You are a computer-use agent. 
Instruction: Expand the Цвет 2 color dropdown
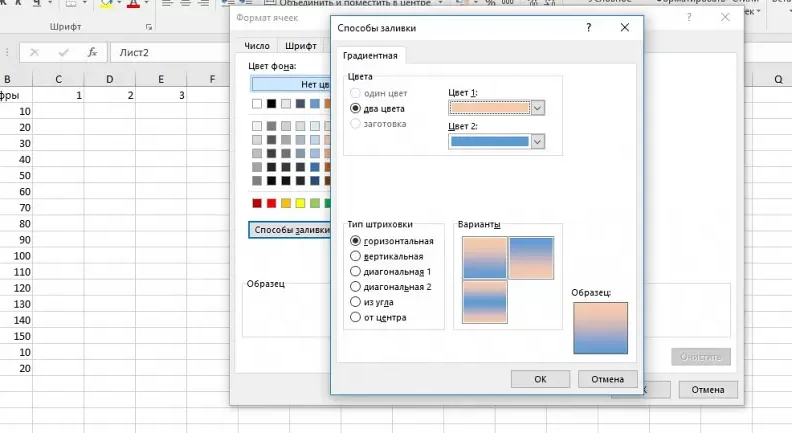click(537, 142)
